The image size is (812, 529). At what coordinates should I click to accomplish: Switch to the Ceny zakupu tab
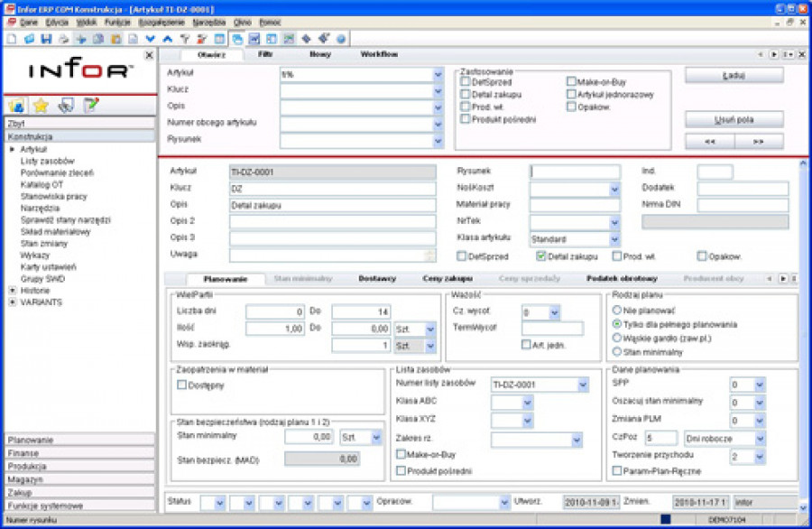pos(448,279)
